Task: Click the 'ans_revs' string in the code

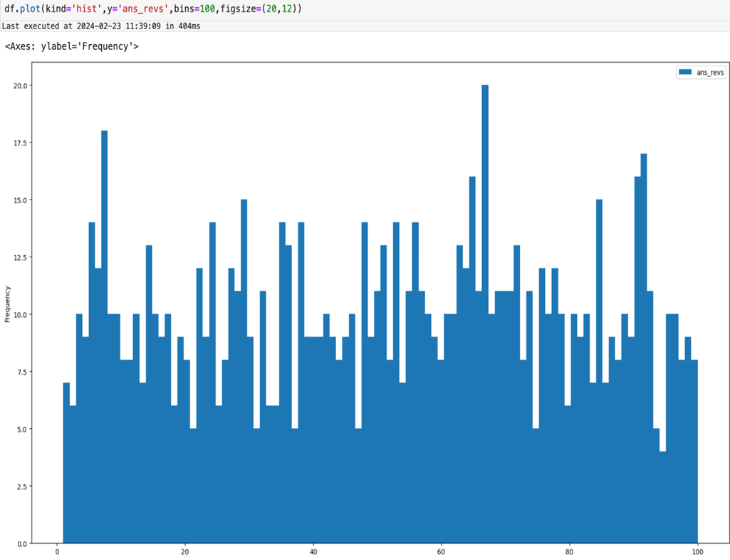Action: tap(143, 9)
